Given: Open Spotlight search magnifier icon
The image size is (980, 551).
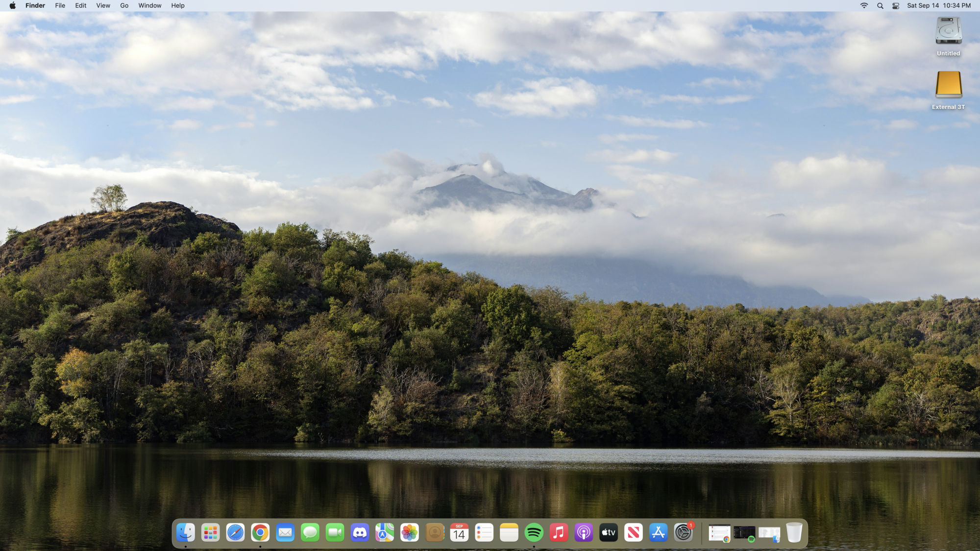Looking at the screenshot, I should tap(880, 6).
